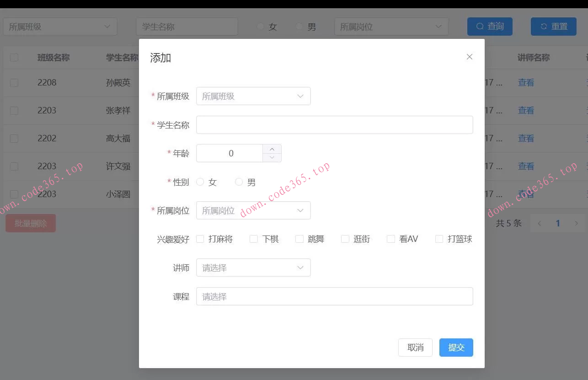Open the 课程 select field
The width and height of the screenshot is (588, 380).
click(x=334, y=296)
